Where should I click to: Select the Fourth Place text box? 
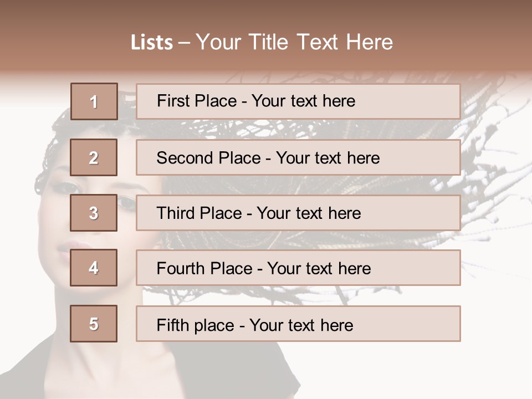tap(298, 268)
